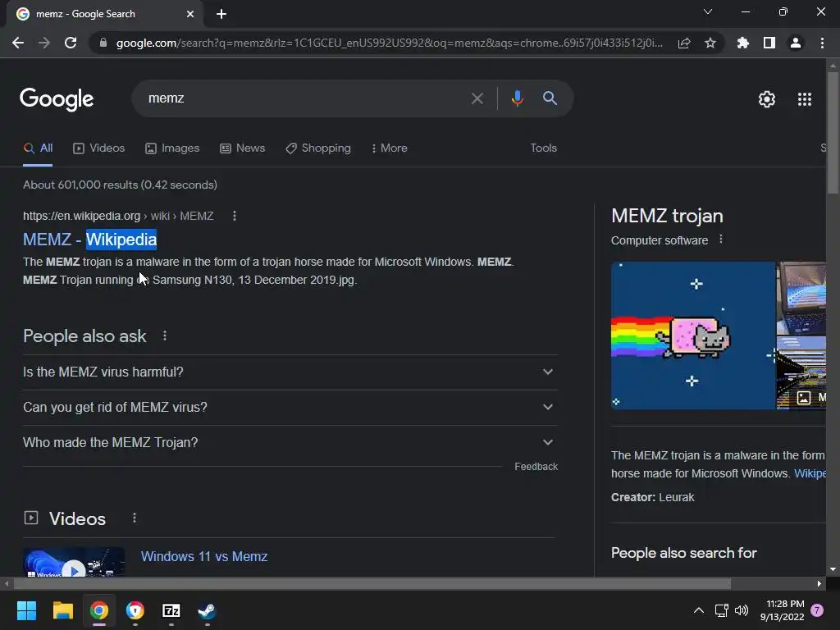The width and height of the screenshot is (840, 630).
Task: Click the Google logo
Action: [57, 99]
